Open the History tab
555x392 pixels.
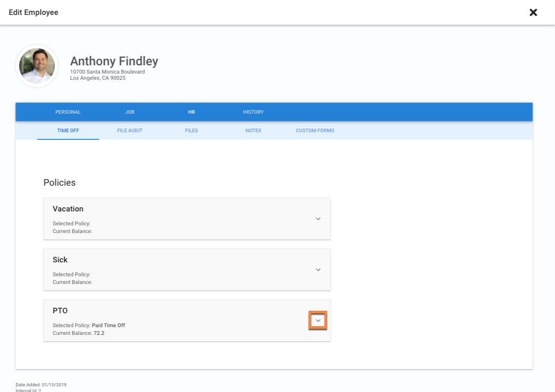[253, 112]
